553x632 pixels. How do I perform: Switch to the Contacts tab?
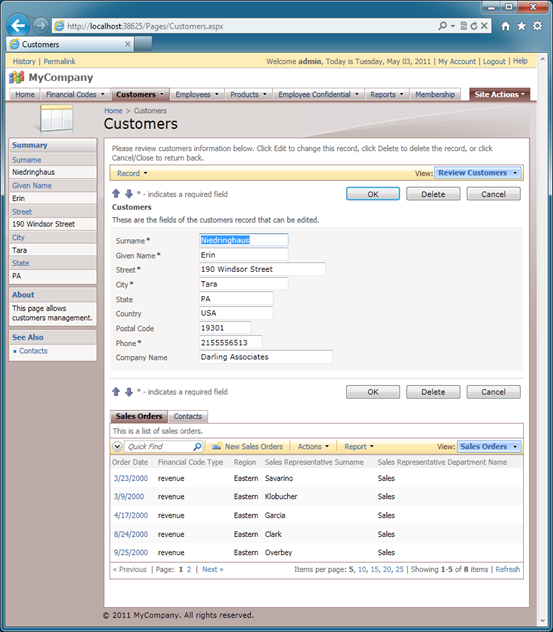click(x=188, y=416)
